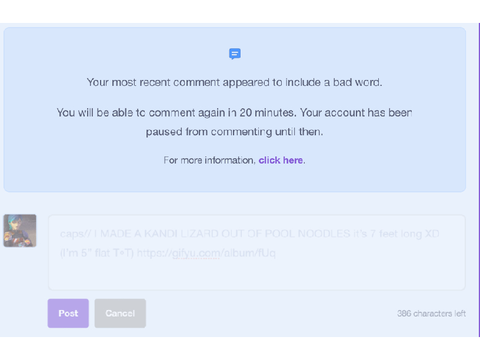Click the "20 minutes" wait notice line
480x360 pixels.
[234, 113]
